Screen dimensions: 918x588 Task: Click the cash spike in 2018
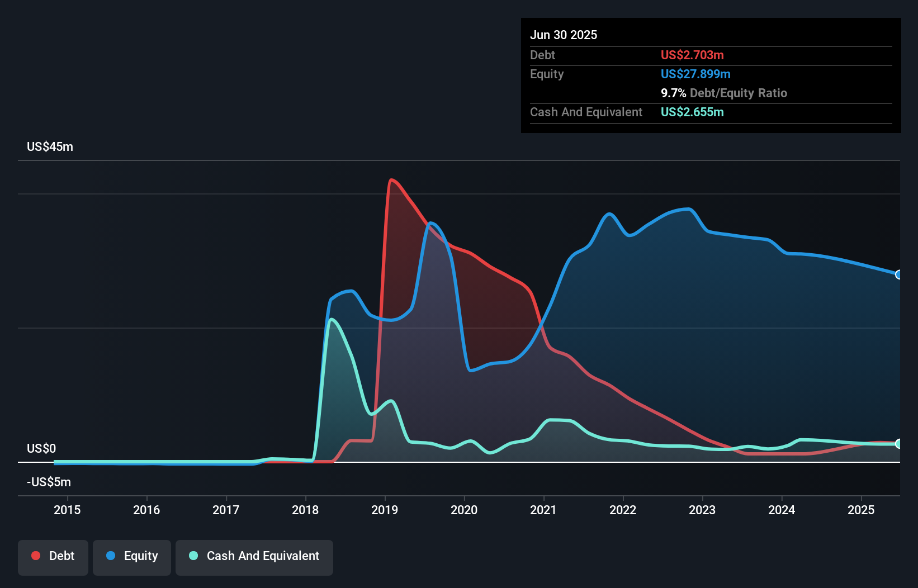pos(332,320)
